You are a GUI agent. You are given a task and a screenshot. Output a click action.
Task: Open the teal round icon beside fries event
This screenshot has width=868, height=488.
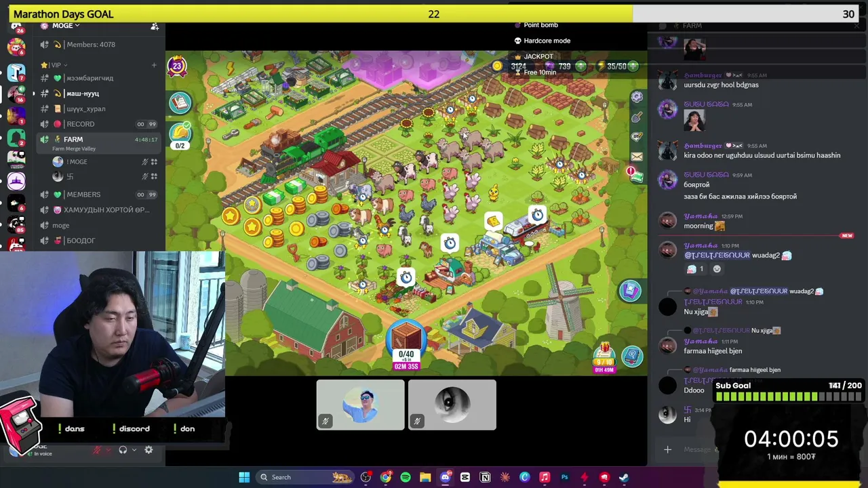point(632,357)
